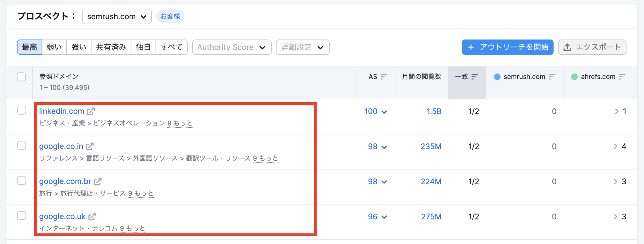Open the 詳細設定 filter dropdown
The width and height of the screenshot is (644, 244).
point(303,47)
